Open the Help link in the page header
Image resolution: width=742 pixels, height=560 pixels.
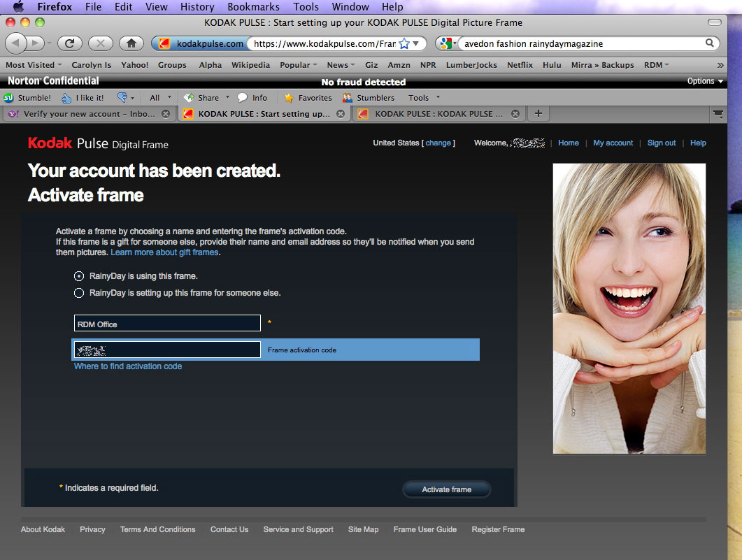(x=698, y=143)
